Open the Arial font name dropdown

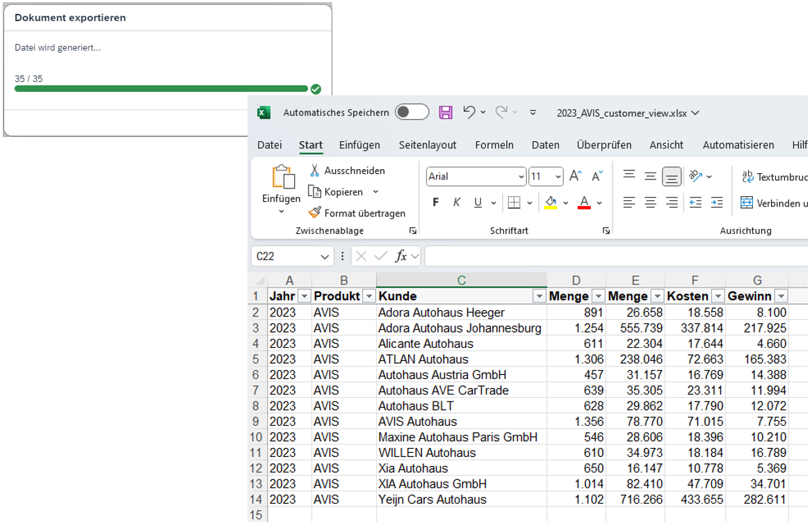[521, 177]
